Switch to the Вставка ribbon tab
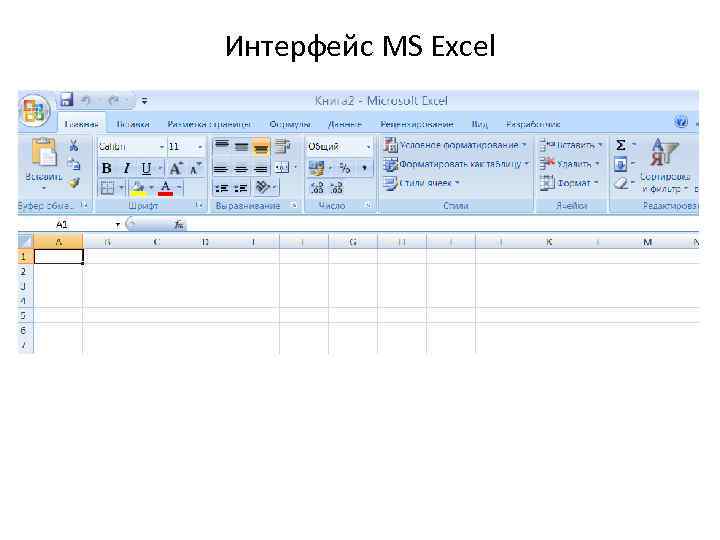This screenshot has height=540, width=720. pyautogui.click(x=133, y=124)
